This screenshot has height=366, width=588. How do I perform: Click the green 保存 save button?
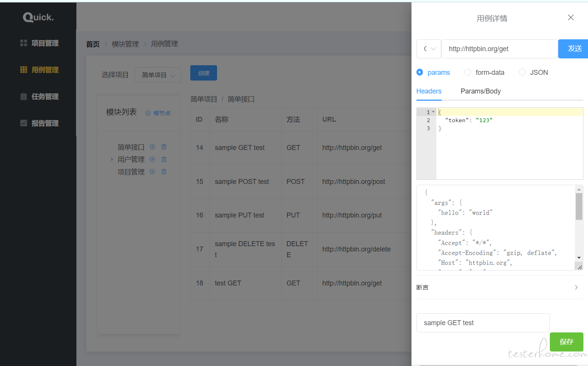point(566,342)
